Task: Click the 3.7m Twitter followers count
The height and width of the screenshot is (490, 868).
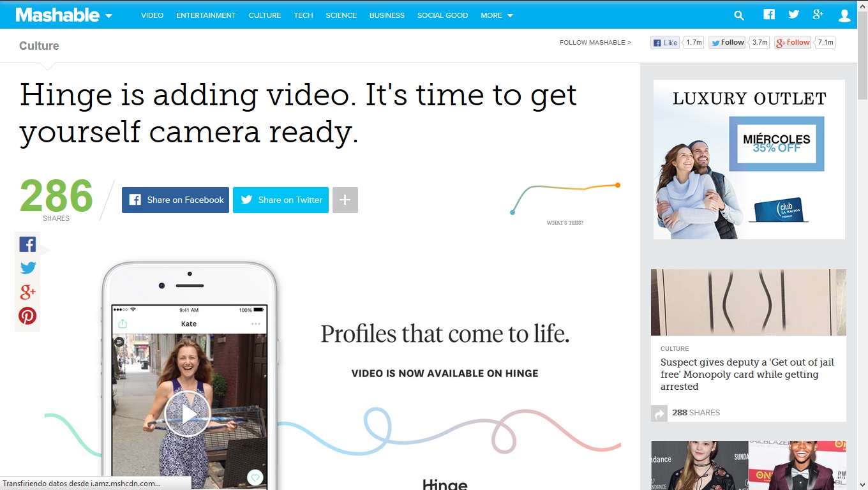Action: [759, 43]
